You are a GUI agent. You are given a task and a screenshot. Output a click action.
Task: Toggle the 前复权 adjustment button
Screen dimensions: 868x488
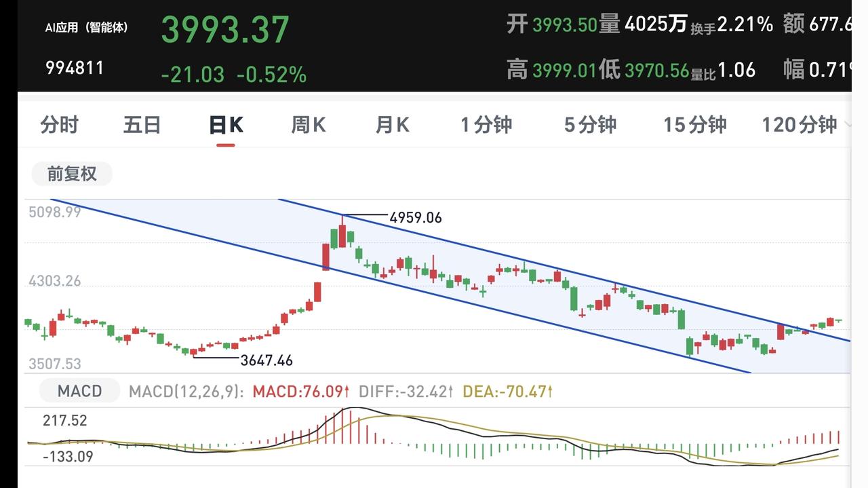pos(72,174)
